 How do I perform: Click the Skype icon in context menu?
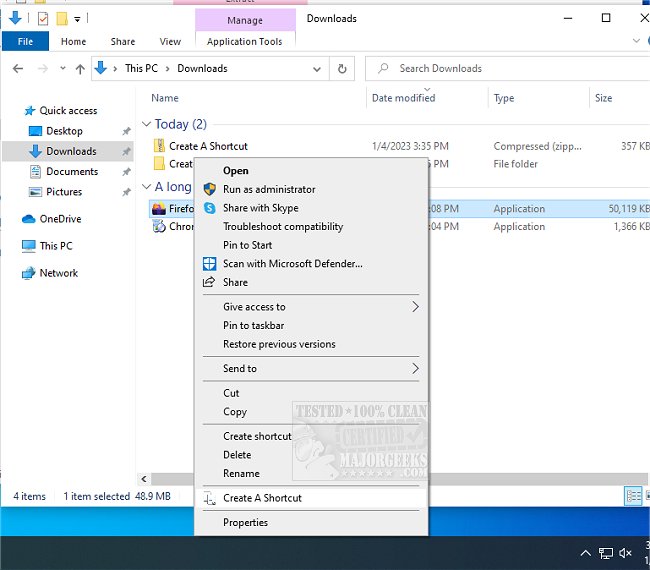point(209,208)
